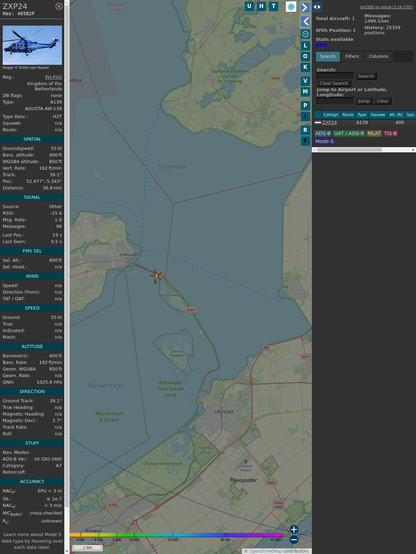Click the Search button

pos(366,76)
